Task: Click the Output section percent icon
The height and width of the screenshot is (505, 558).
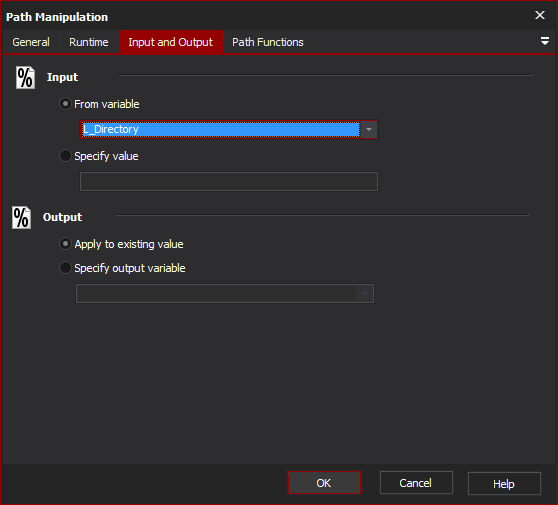Action: [x=21, y=217]
